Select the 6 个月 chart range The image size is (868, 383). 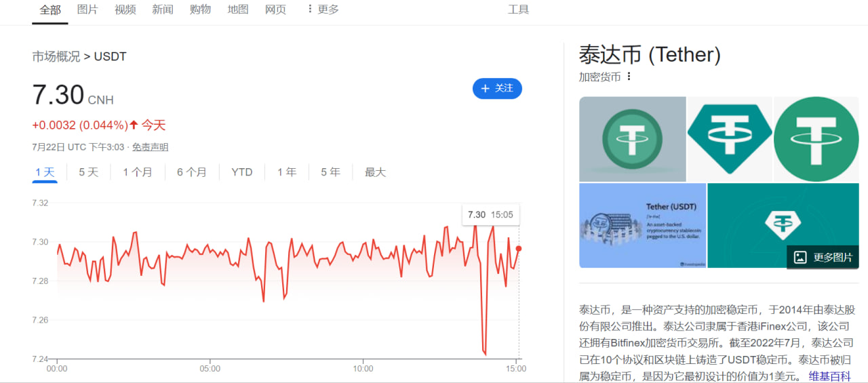[192, 172]
